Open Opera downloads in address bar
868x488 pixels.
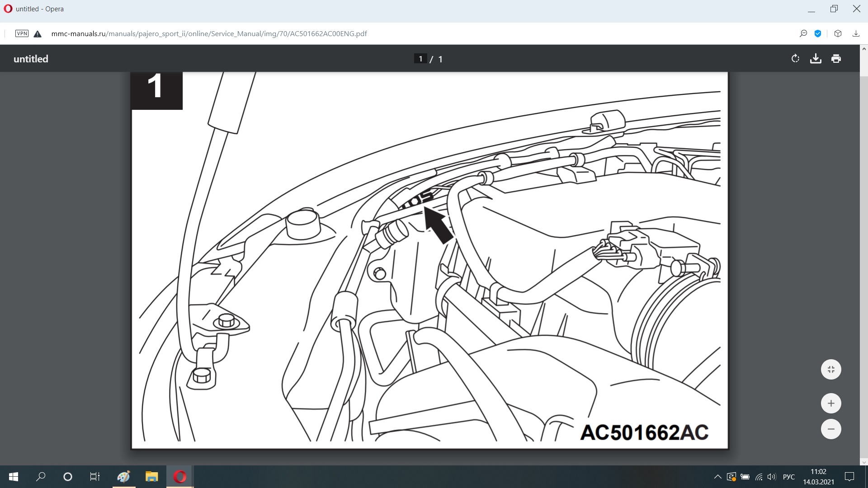click(856, 33)
